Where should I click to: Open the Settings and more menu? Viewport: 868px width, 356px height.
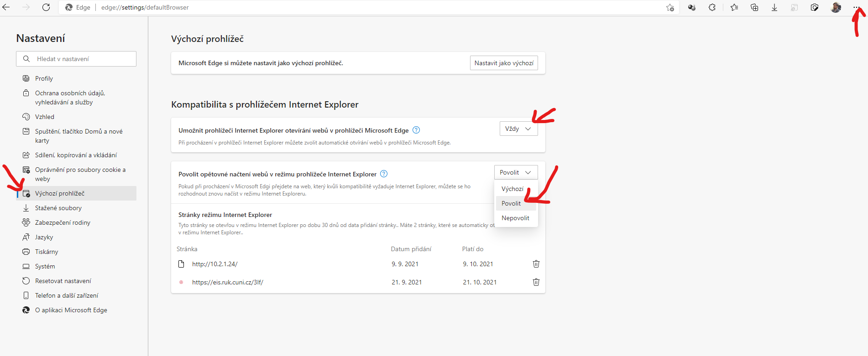tap(856, 7)
